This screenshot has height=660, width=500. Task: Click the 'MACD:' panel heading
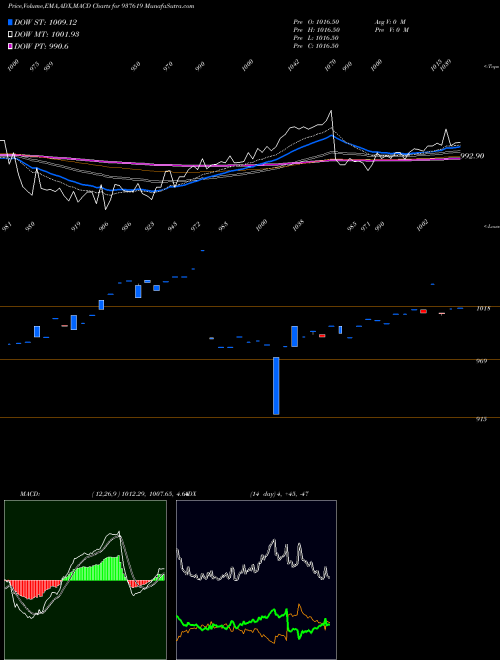(30, 494)
